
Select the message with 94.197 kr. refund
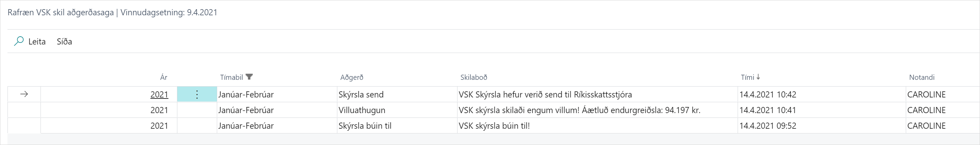(x=579, y=110)
